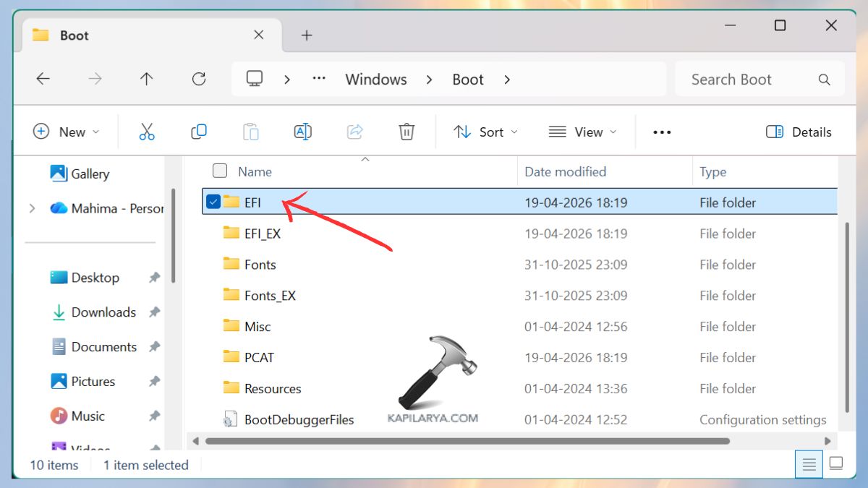Switch to large thumbnails view toggle
This screenshot has height=488, width=868.
pos(836,464)
